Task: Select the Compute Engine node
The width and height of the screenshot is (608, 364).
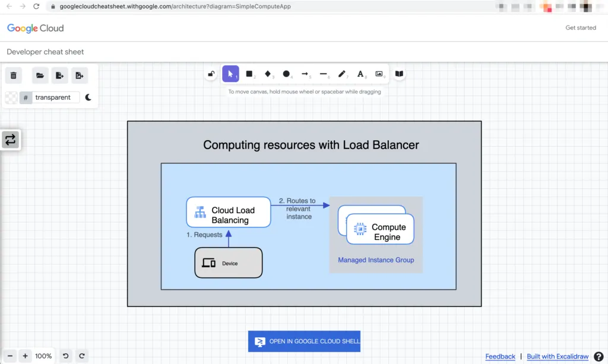Action: tap(380, 229)
